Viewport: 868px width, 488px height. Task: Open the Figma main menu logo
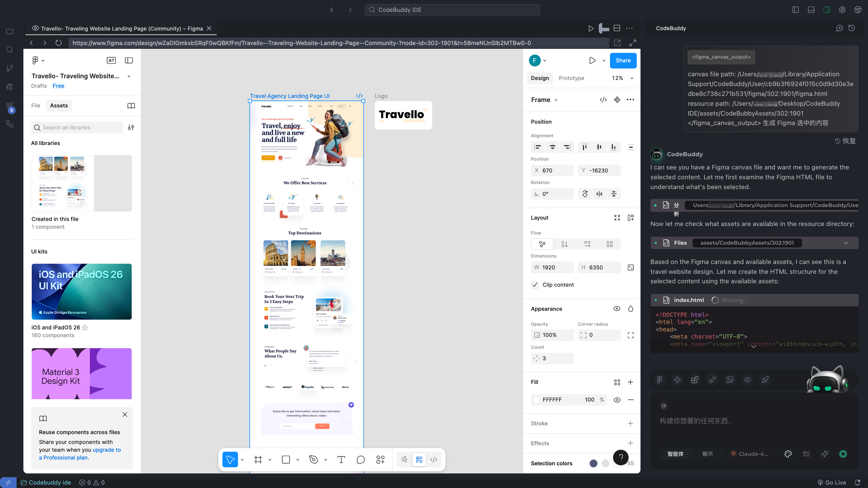(x=35, y=60)
